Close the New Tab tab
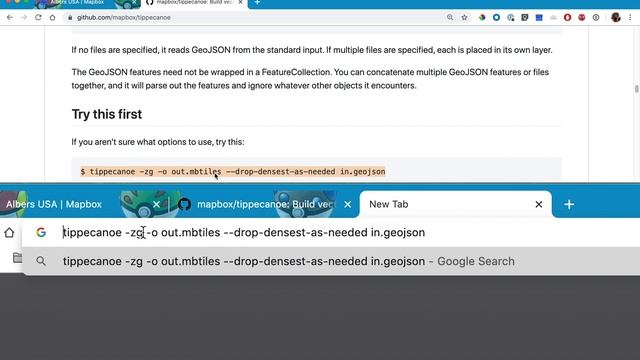 (x=539, y=204)
